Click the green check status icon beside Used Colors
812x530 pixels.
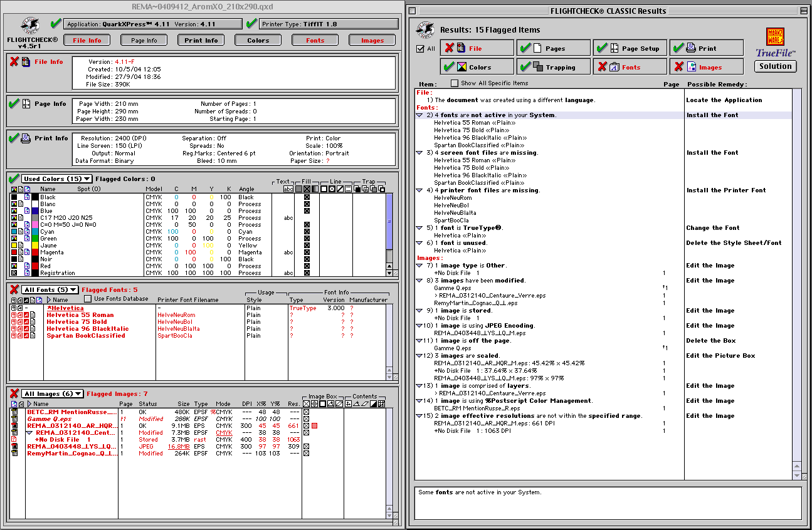(14, 179)
